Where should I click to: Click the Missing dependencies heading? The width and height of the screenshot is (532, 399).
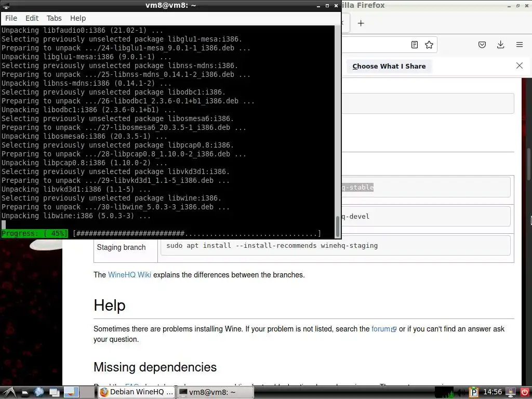155,367
